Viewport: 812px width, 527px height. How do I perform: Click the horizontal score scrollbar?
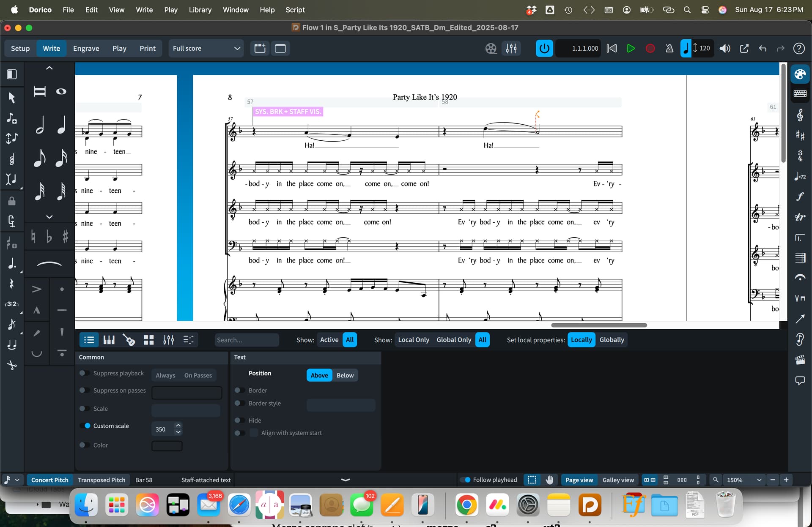(599, 325)
